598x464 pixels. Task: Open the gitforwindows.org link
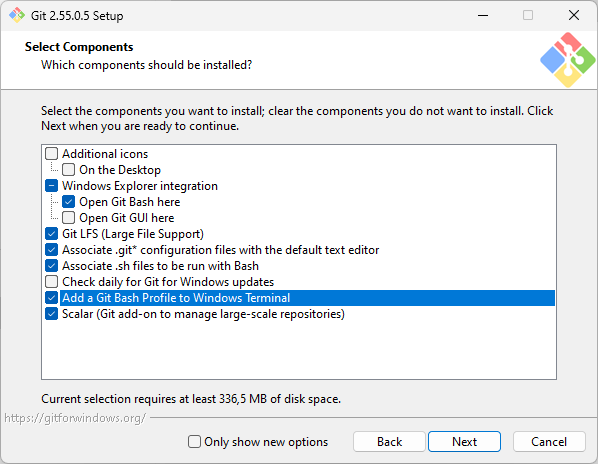click(x=75, y=418)
